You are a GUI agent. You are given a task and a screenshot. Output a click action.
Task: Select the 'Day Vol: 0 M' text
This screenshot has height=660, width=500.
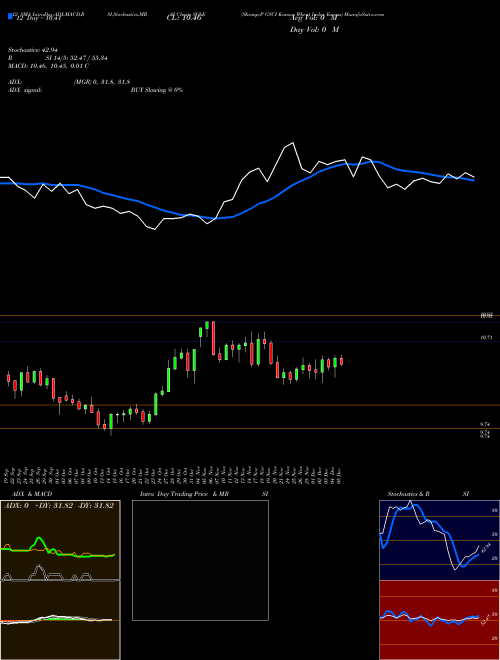tap(314, 29)
